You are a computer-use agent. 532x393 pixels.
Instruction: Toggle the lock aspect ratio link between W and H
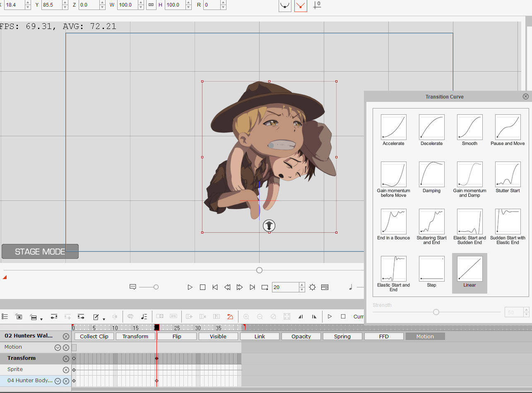coord(151,5)
